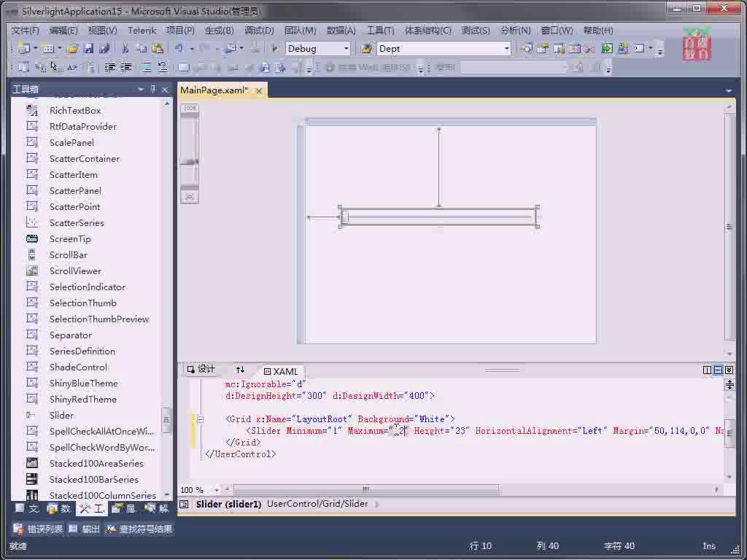
Task: Open the 错误列表 error list panel
Action: tap(38, 529)
